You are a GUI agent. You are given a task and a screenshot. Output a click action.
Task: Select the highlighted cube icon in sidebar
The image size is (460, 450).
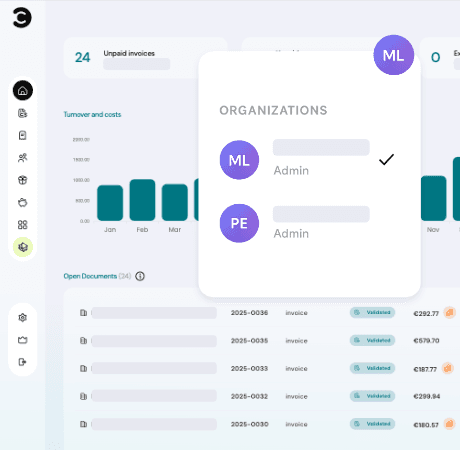(23, 247)
